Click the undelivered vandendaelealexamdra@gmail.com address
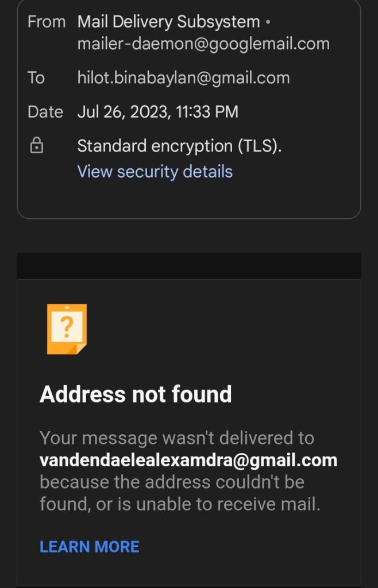 click(x=188, y=460)
